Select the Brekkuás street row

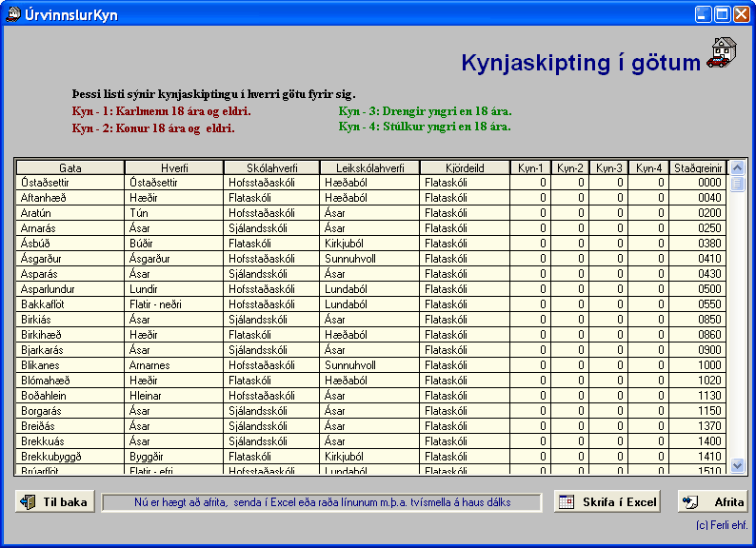click(371, 441)
